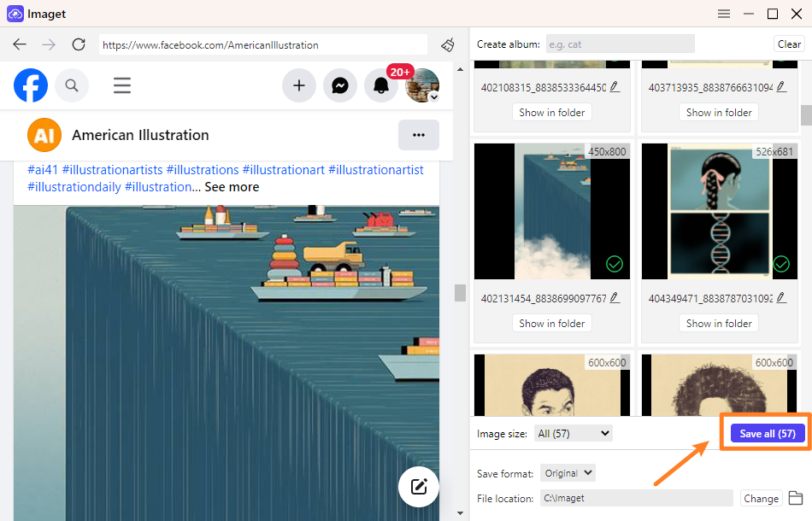Image resolution: width=812 pixels, height=521 pixels.
Task: Click the Save all (57) button
Action: tap(767, 434)
